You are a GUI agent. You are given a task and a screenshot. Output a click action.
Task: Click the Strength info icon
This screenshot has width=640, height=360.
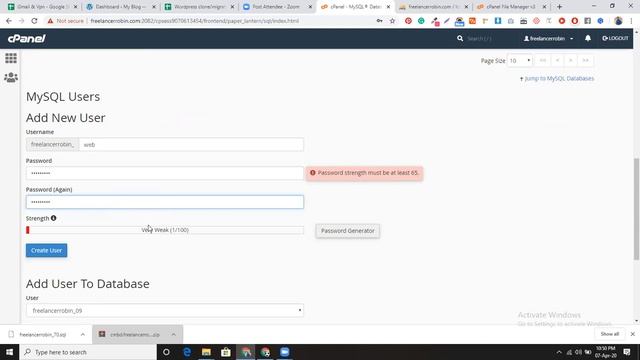53,218
